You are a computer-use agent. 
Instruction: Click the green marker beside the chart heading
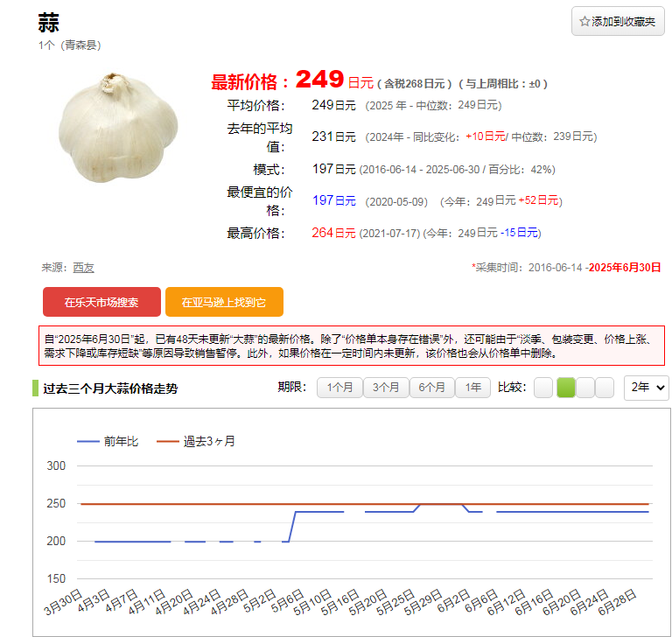[35, 388]
